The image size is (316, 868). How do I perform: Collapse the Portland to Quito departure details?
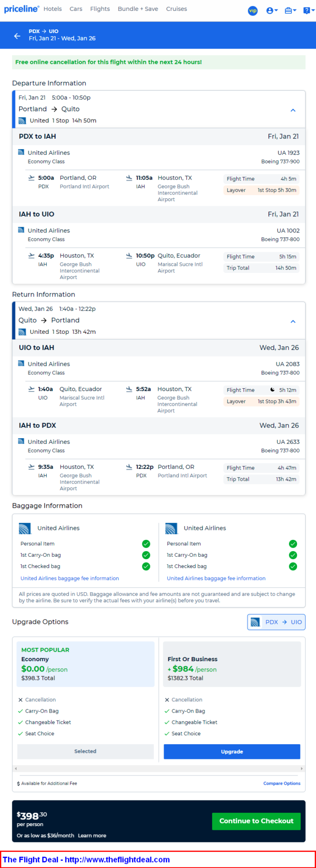point(293,110)
